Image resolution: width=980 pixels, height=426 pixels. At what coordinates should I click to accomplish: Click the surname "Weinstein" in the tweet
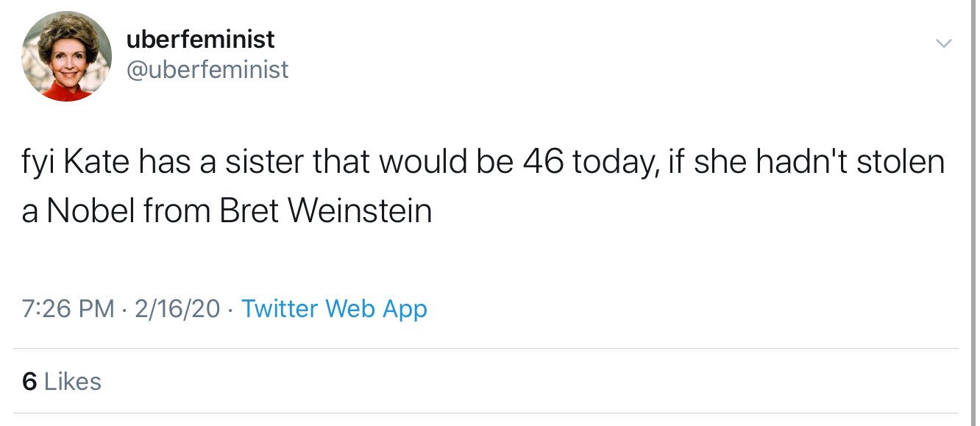click(x=359, y=212)
